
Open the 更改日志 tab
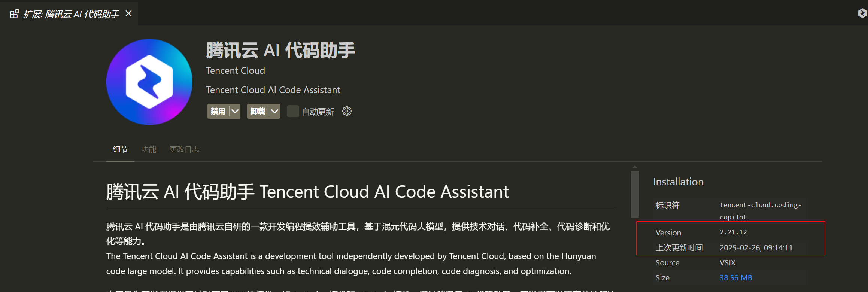(184, 149)
